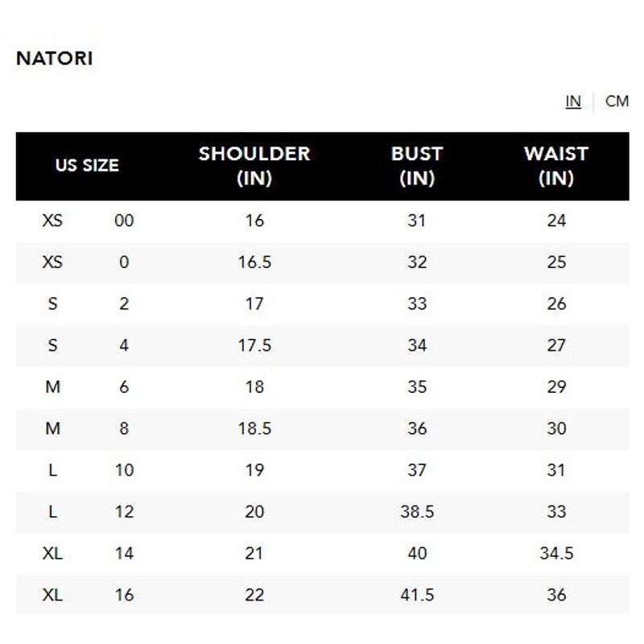Select the S size 4 row
The image size is (644, 644).
pos(323,346)
